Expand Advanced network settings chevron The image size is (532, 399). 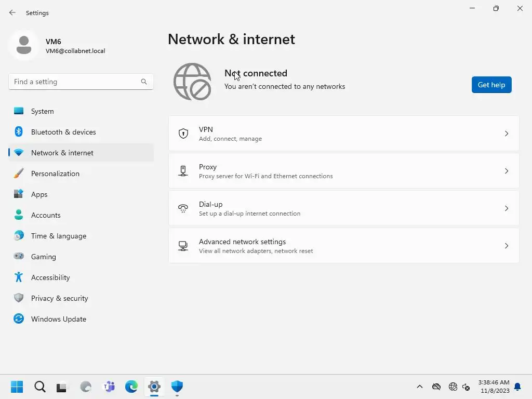coord(506,246)
